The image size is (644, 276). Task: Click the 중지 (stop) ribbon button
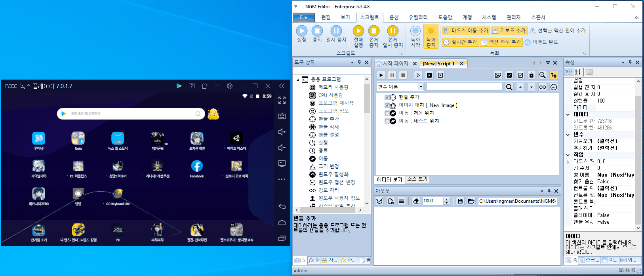click(x=317, y=35)
